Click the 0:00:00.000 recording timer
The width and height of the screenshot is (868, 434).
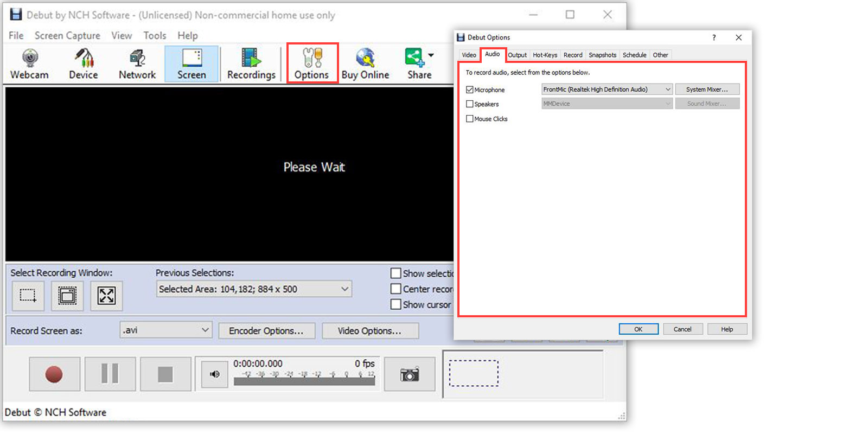click(x=258, y=363)
